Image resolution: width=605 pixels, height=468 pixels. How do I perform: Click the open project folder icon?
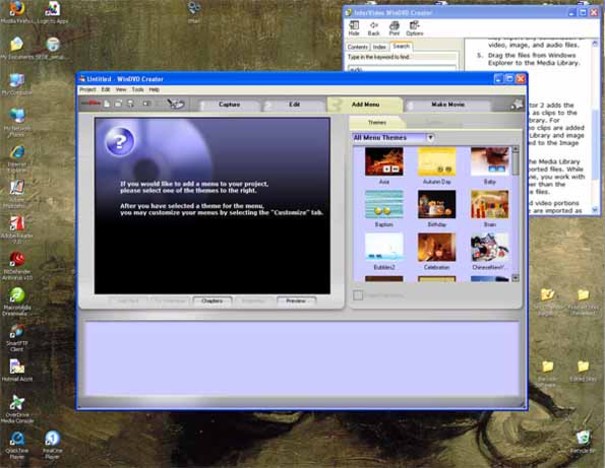(119, 104)
